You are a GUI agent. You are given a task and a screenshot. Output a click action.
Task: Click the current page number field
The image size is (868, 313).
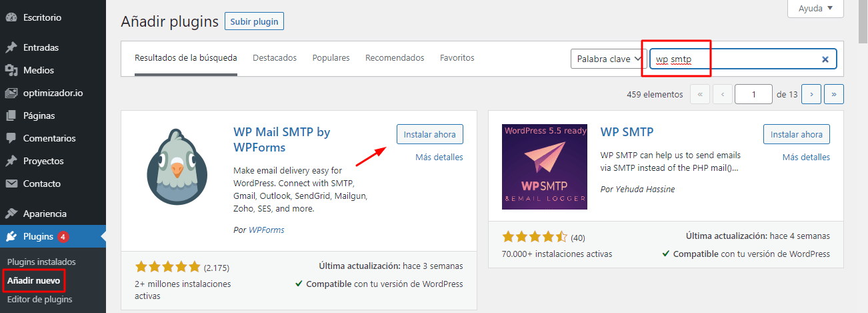click(753, 94)
